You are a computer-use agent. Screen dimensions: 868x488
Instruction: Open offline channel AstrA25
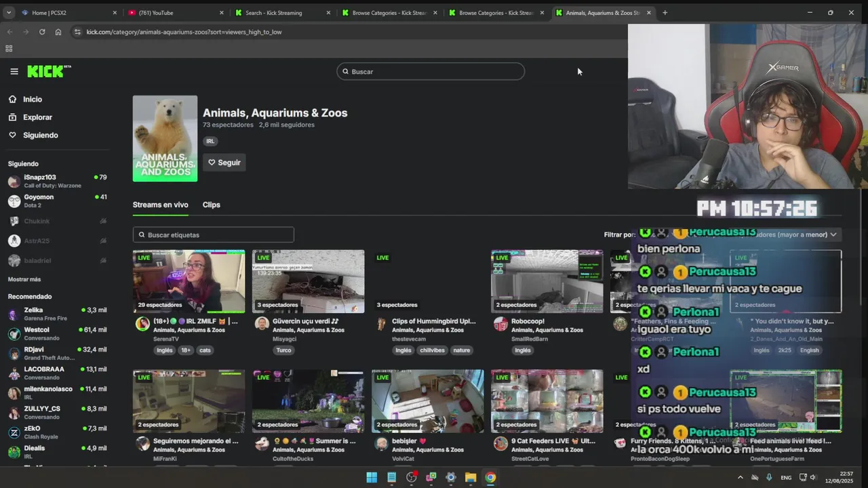pyautogui.click(x=57, y=241)
